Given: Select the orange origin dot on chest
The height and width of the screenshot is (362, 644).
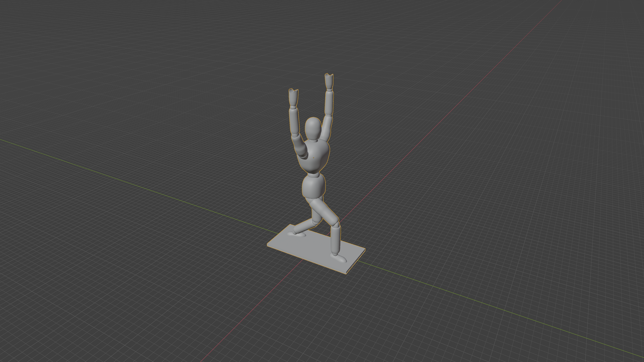Looking at the screenshot, I should click(313, 158).
